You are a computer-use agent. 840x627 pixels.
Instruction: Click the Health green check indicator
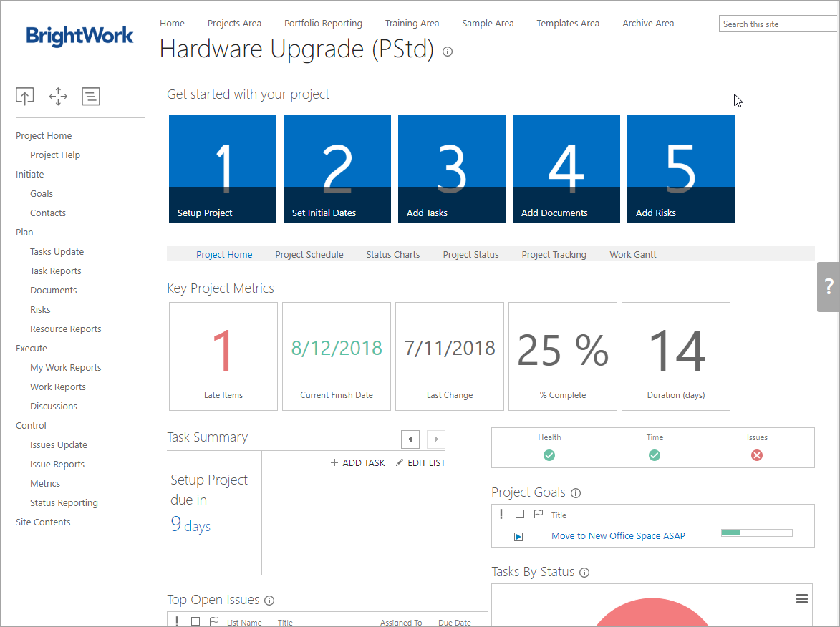point(549,455)
